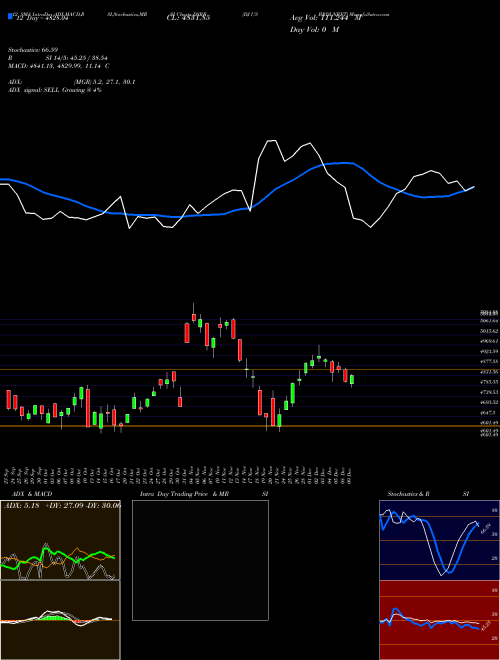Select the '12 Day = 4828.94' SMA value
500x660 pixels.
(42, 19)
